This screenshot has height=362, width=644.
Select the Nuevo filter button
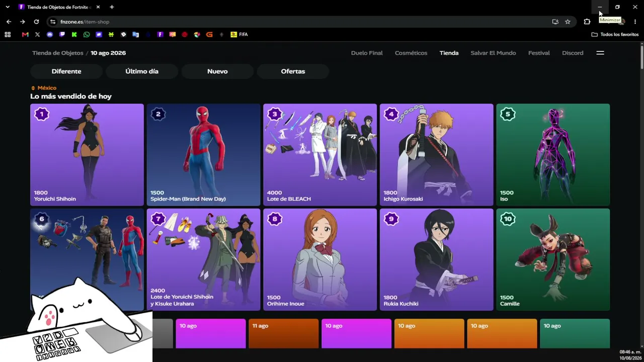click(x=217, y=71)
